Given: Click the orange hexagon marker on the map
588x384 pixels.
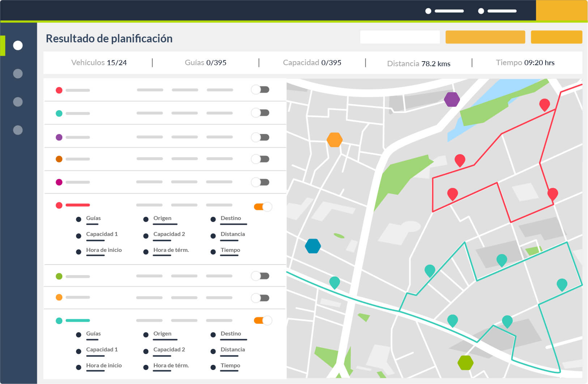Looking at the screenshot, I should pos(335,139).
